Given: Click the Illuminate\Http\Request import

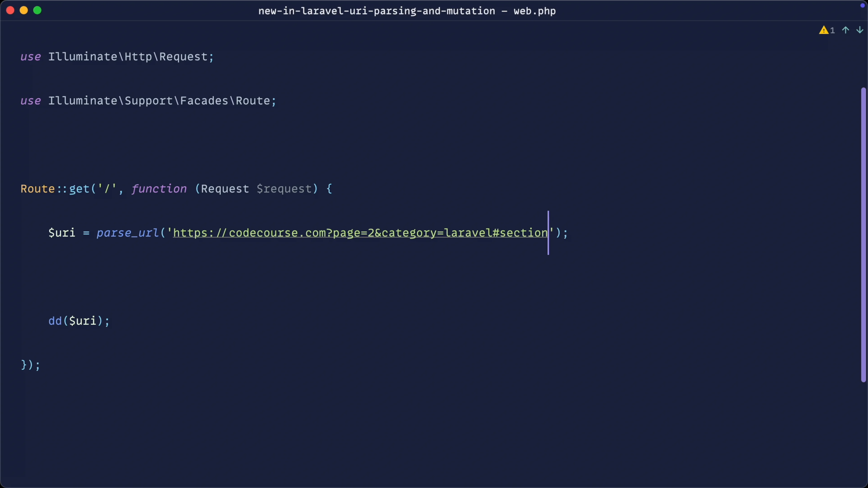Looking at the screenshot, I should (x=128, y=57).
